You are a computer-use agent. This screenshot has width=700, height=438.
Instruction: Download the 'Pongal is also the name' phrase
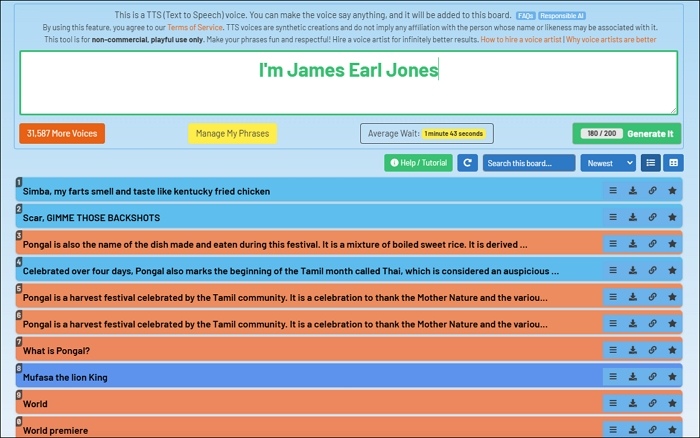pos(633,244)
